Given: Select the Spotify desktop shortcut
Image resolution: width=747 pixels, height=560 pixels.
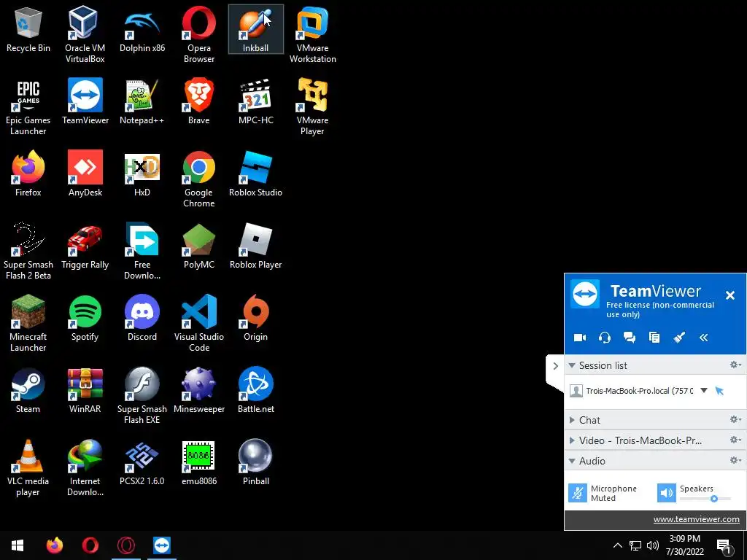Looking at the screenshot, I should (85, 318).
